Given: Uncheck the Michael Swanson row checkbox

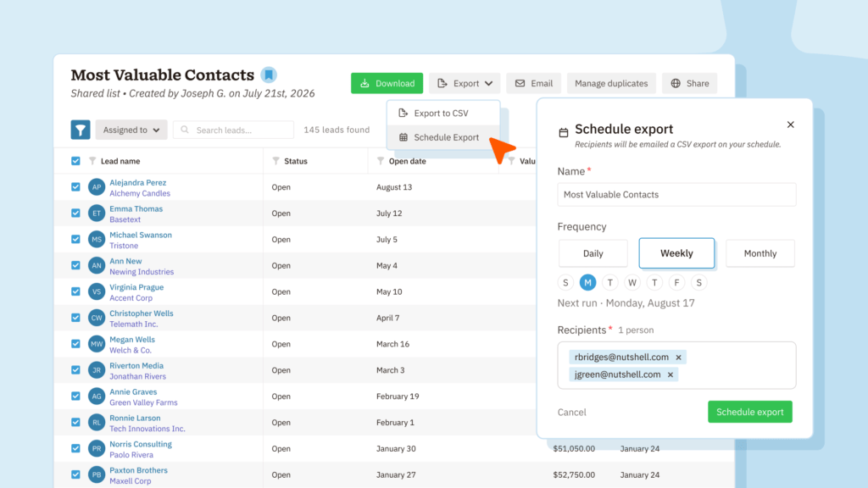Looking at the screenshot, I should pos(75,239).
